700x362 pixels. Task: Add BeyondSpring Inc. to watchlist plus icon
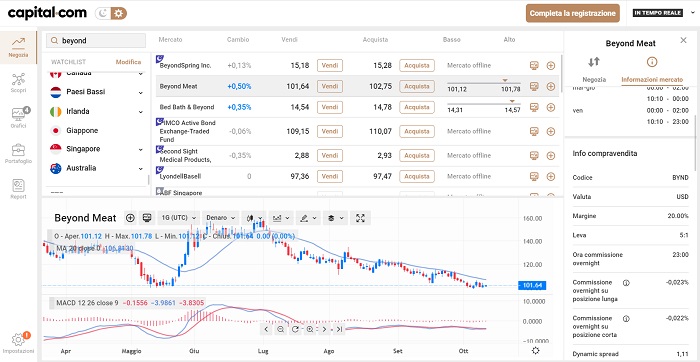550,66
